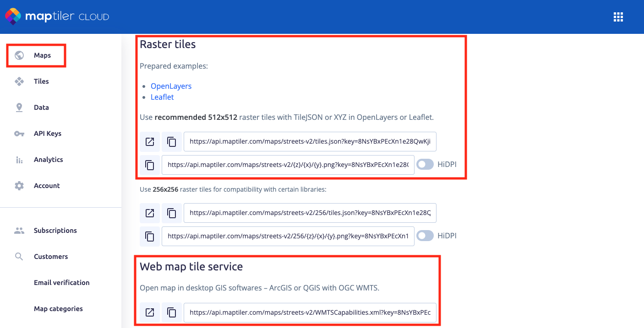Image resolution: width=644 pixels, height=328 pixels.
Task: Enable HiDPI for 512x512 raster tiles
Action: [425, 165]
